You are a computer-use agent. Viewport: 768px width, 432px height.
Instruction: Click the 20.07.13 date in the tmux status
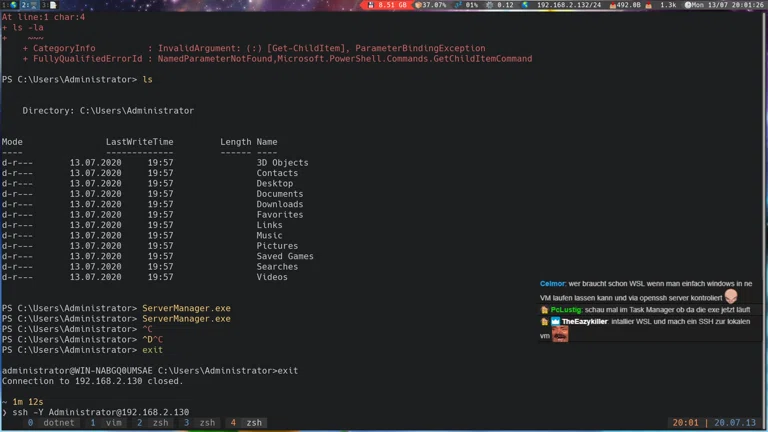click(735, 423)
